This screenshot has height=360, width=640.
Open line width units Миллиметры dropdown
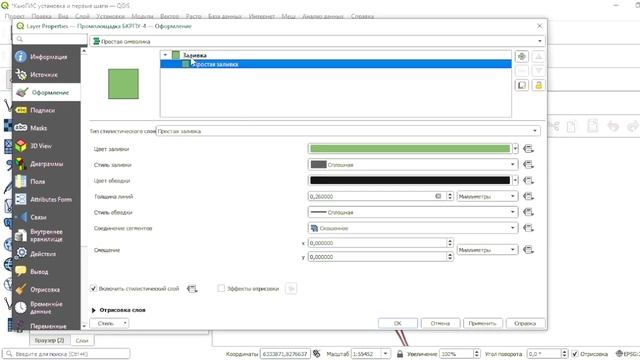(x=487, y=196)
